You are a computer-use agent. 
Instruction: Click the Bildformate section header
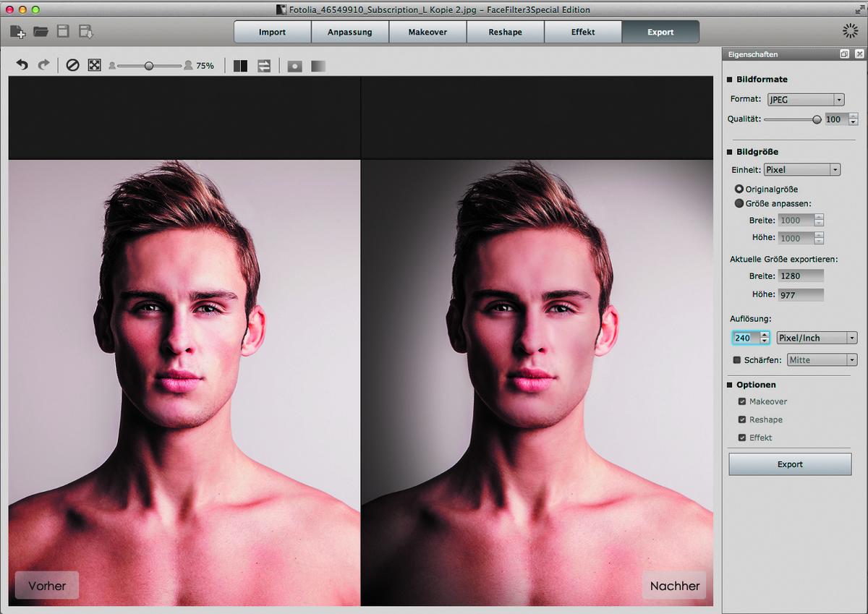pos(762,80)
